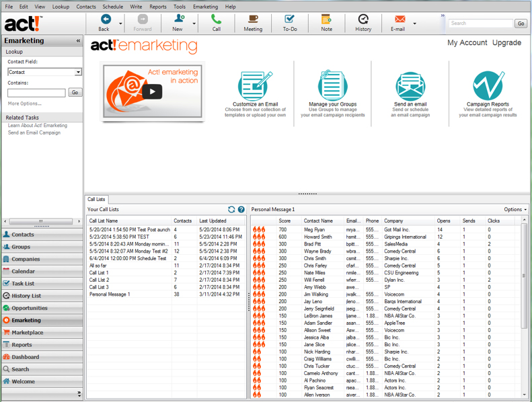532x402 pixels.
Task: Open the File menu
Action: click(x=9, y=7)
